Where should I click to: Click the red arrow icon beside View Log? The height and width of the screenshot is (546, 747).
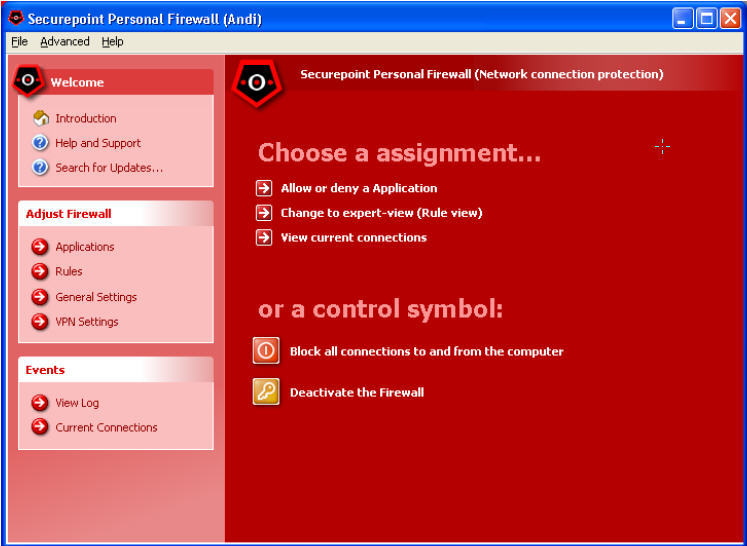tap(40, 403)
